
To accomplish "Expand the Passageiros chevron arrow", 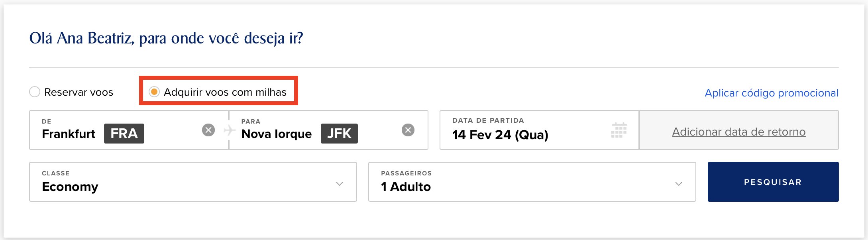I will click(679, 184).
